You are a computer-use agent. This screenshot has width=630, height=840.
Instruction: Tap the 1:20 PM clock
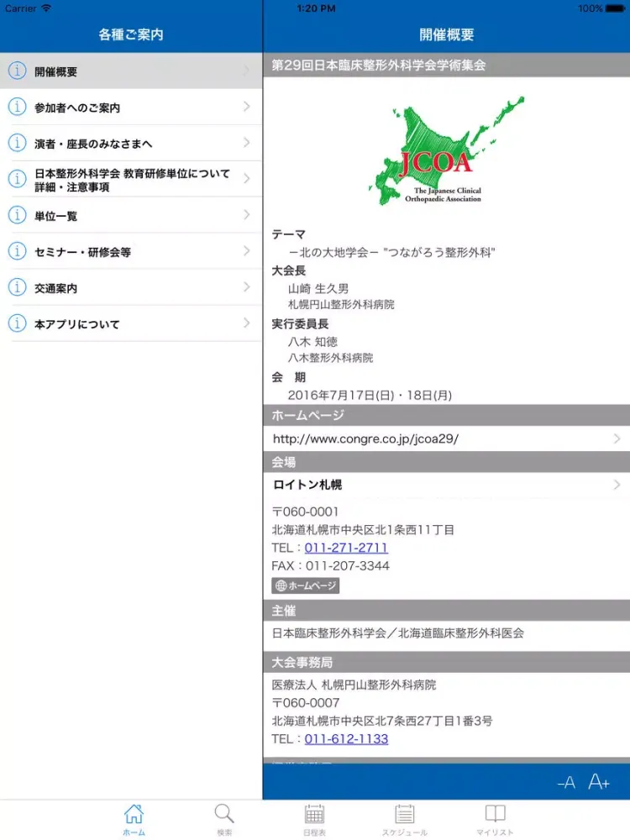point(316,8)
